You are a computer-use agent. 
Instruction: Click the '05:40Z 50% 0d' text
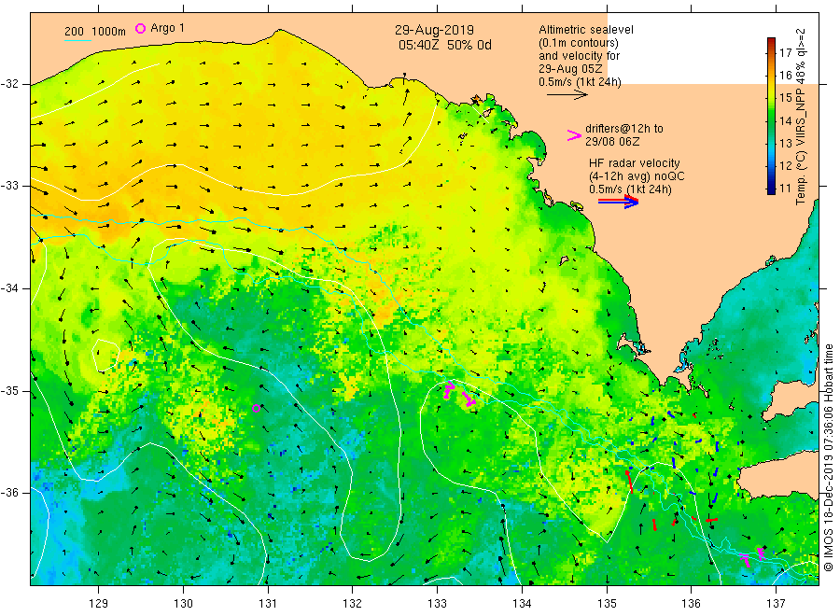click(x=444, y=45)
